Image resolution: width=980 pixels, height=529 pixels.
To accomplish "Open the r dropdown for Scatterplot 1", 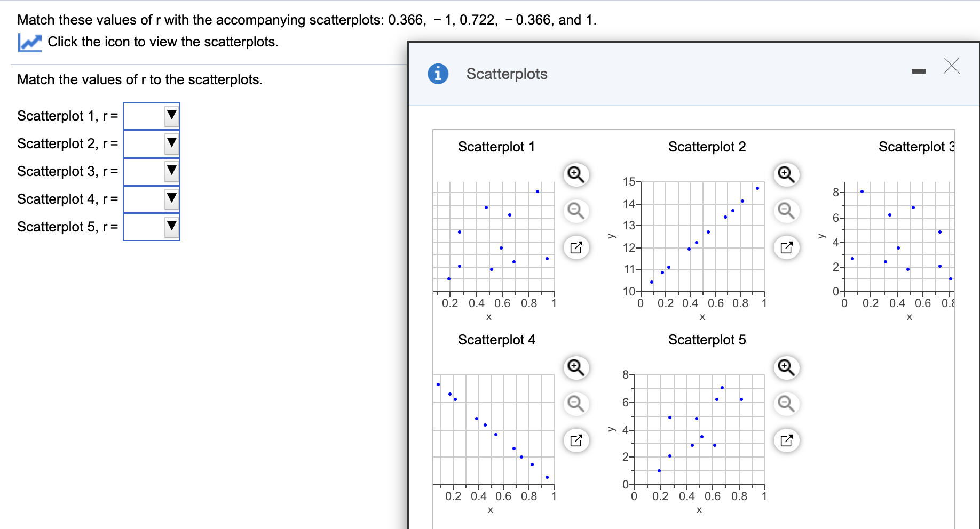I will (x=171, y=116).
